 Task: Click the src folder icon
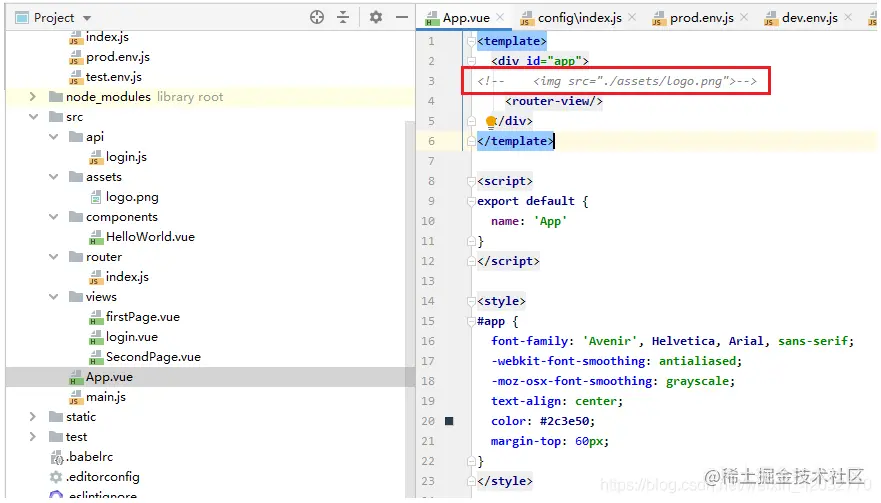click(56, 117)
